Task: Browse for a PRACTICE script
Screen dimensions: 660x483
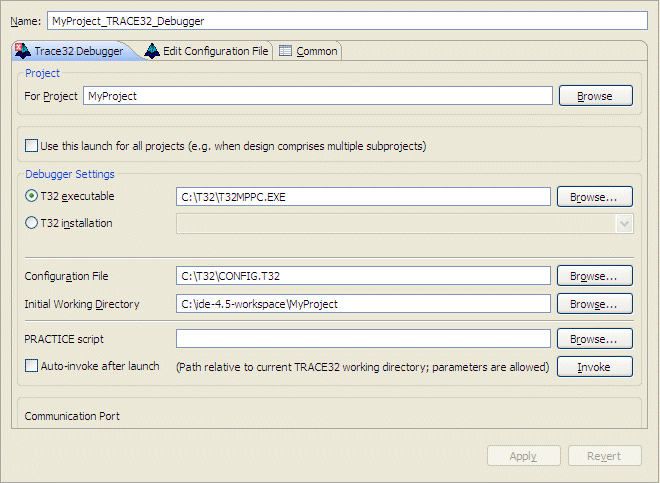Action: pos(595,339)
